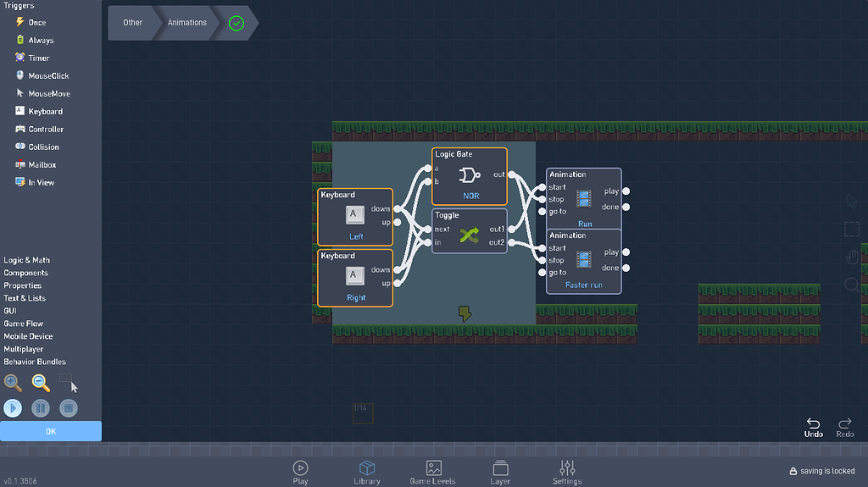Click the NOR label on Logic Gate

[x=471, y=196]
